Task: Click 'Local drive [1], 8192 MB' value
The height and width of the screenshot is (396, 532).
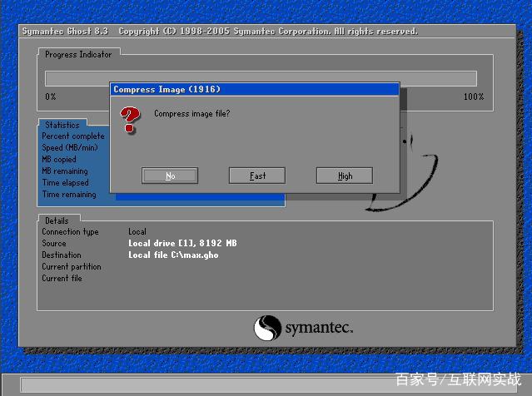Action: pos(182,243)
